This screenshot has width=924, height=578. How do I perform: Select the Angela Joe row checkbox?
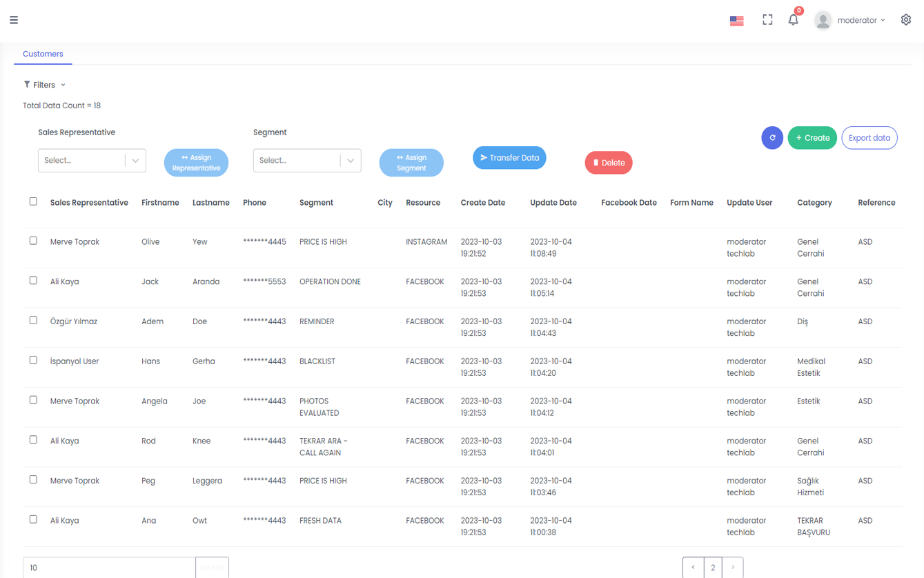click(33, 400)
